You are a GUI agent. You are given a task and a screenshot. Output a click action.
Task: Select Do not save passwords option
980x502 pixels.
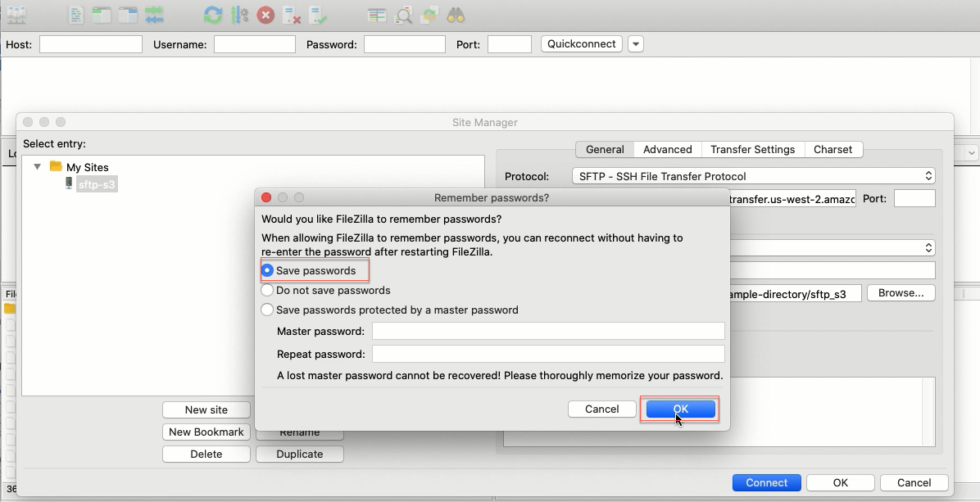pyautogui.click(x=267, y=291)
